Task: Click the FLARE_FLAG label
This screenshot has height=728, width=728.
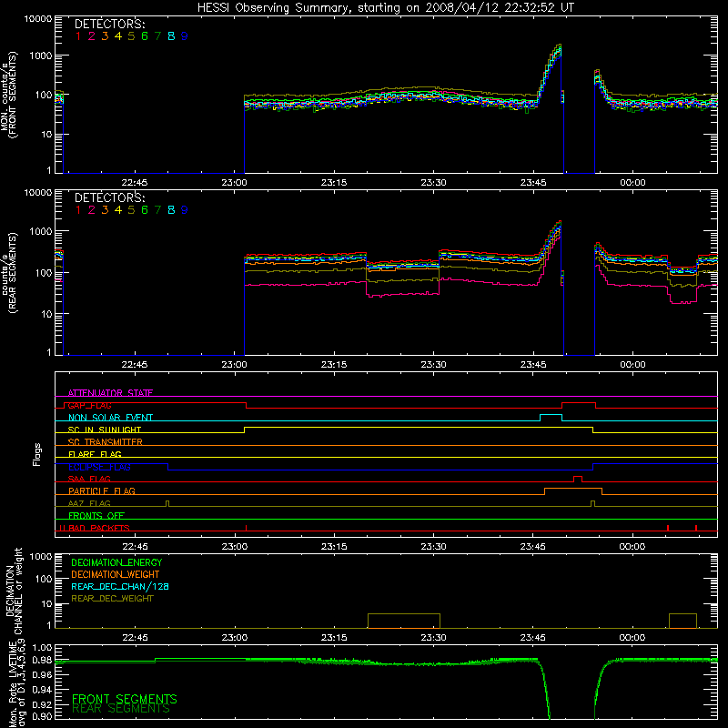Action: [x=95, y=454]
